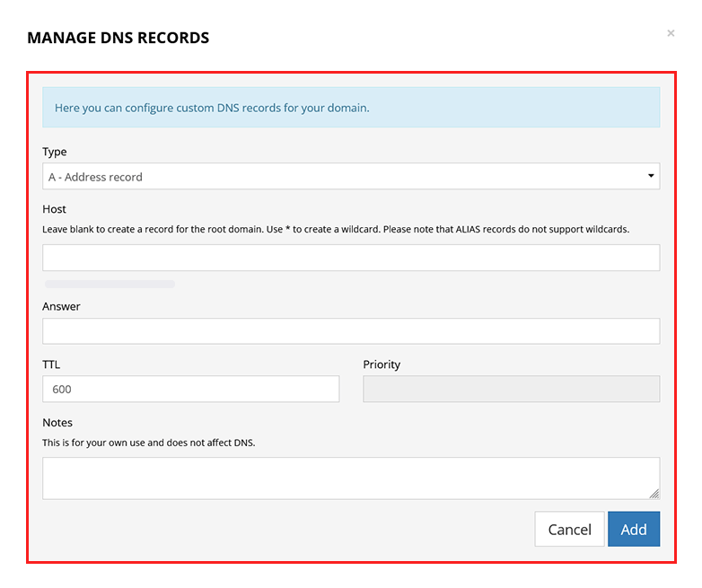Click the Manage DNS Records heading

click(x=118, y=38)
